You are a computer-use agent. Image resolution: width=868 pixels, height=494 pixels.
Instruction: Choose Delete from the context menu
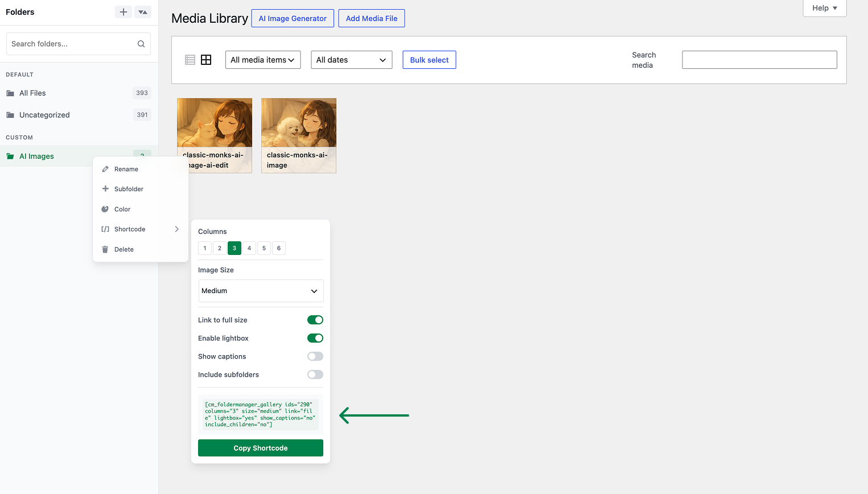(x=141, y=249)
